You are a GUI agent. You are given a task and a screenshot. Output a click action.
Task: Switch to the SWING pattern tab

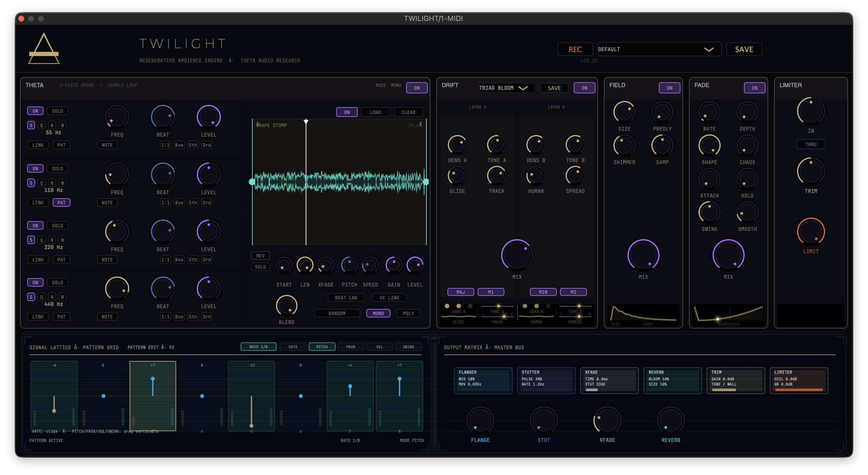pos(408,347)
